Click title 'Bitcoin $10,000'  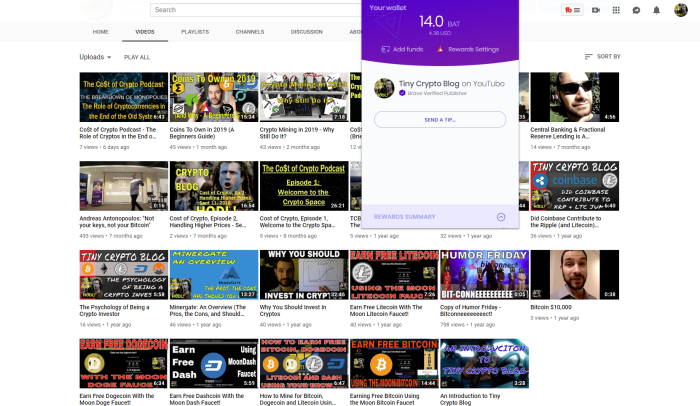pos(551,307)
